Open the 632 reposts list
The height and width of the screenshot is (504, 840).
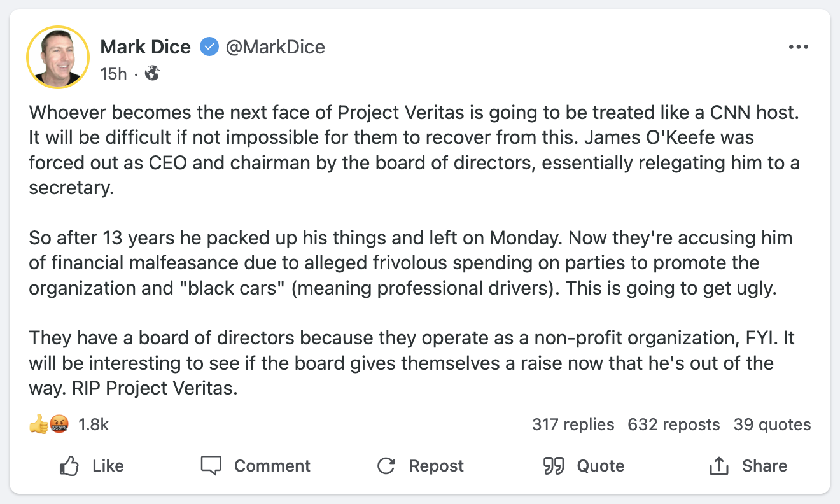[674, 424]
